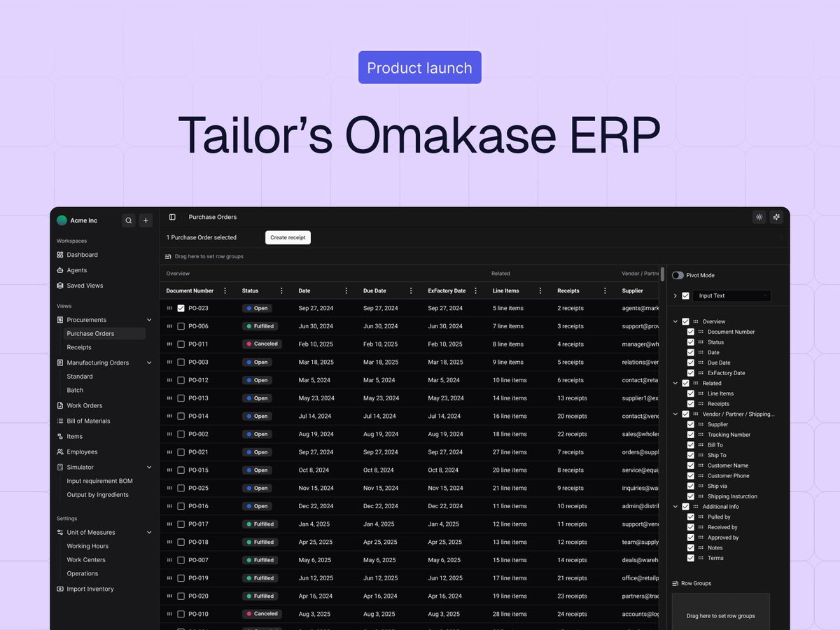The width and height of the screenshot is (840, 630).
Task: Open Due Date column menu dots
Action: [x=411, y=290]
